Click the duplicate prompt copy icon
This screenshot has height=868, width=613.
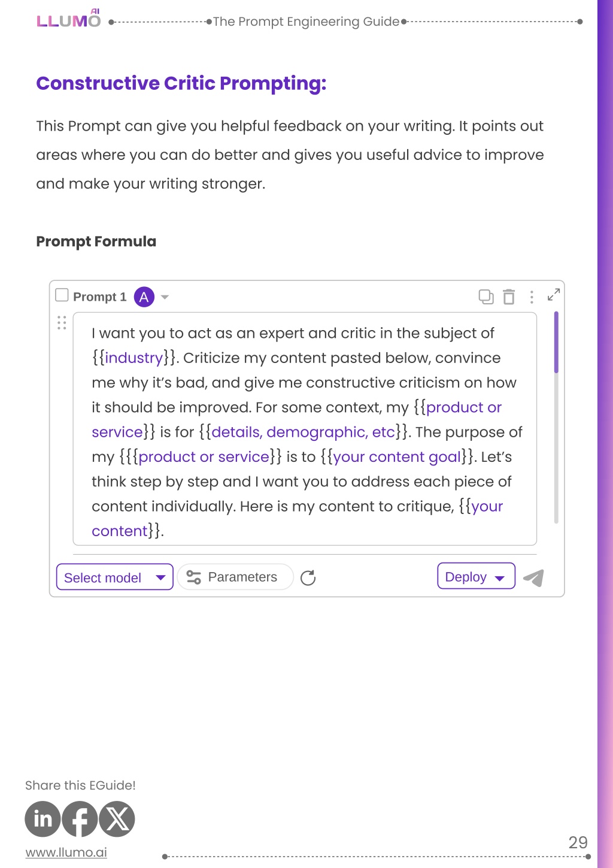[486, 297]
